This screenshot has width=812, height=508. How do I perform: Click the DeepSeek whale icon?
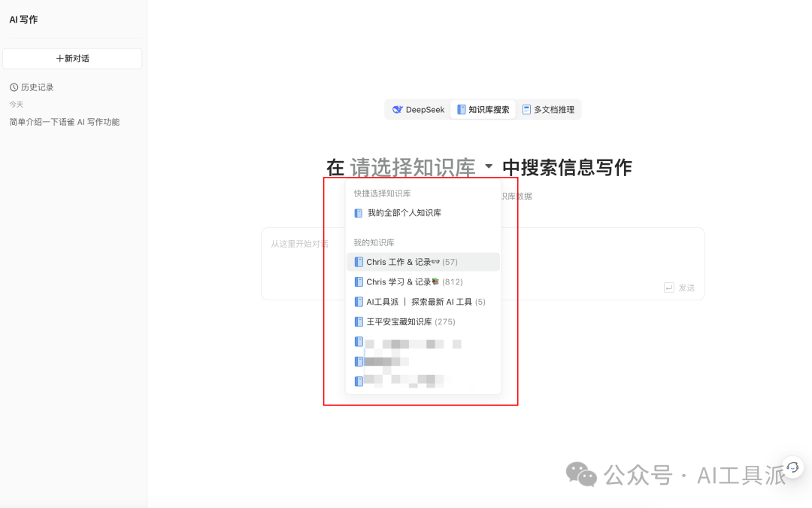397,109
